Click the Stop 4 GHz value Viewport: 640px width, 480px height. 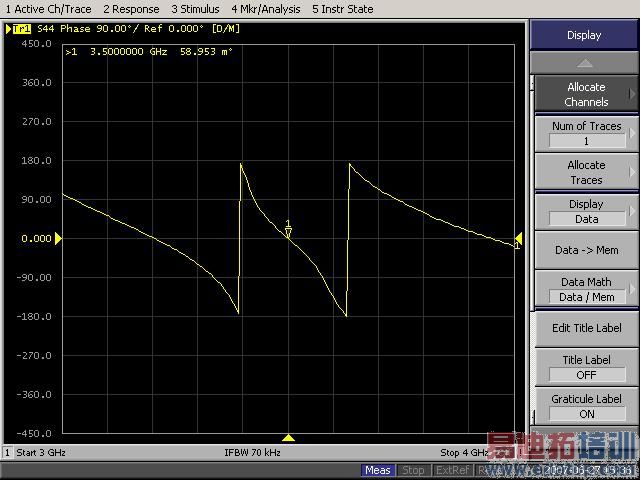(x=464, y=452)
